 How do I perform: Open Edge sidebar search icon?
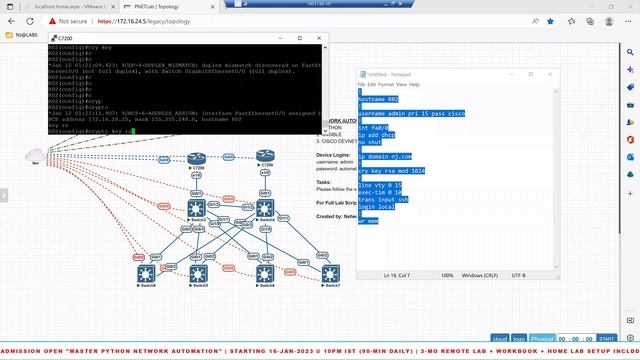coord(630,52)
